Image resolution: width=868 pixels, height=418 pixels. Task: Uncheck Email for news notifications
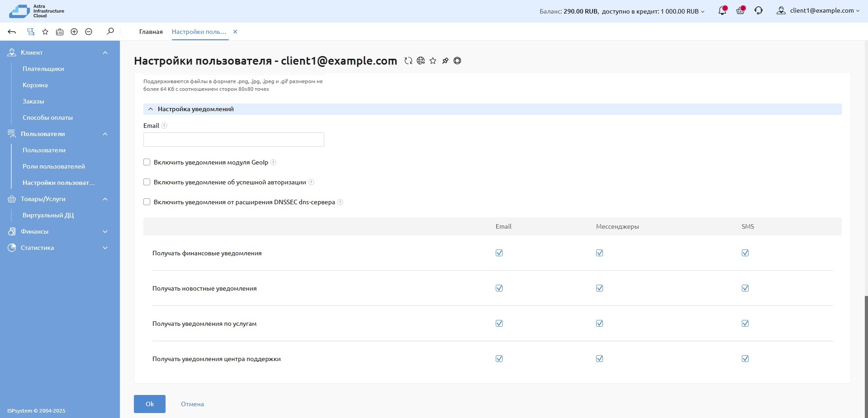(x=499, y=288)
